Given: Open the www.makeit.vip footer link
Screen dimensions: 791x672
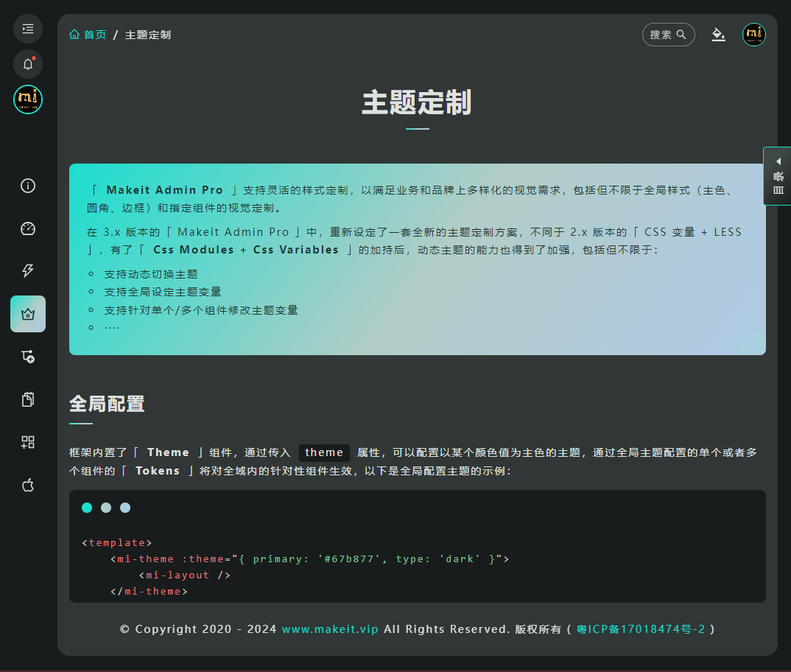Looking at the screenshot, I should [330, 629].
